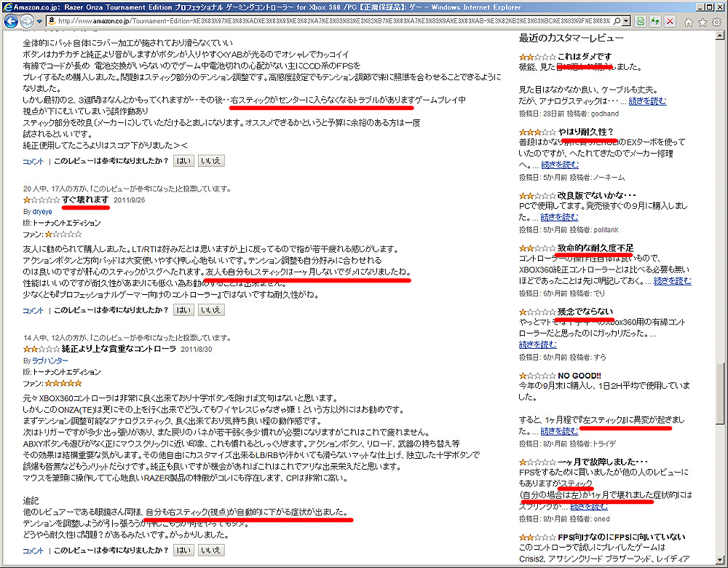The image size is (728, 568).
Task: Toggle the Compatibility View icon
Action: [640, 21]
